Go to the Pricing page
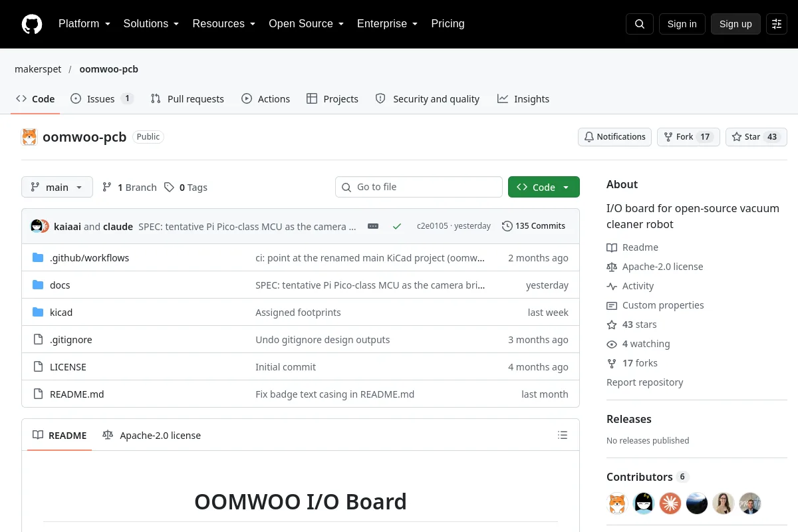This screenshot has height=532, width=798. 448,24
